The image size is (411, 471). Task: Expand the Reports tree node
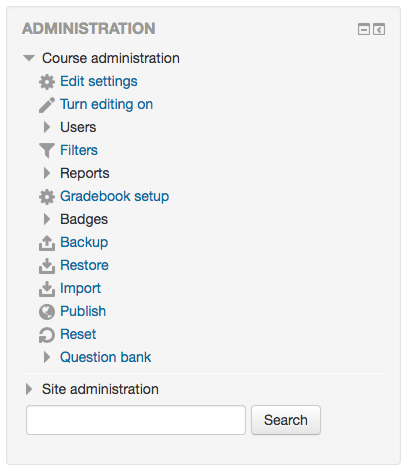[47, 173]
